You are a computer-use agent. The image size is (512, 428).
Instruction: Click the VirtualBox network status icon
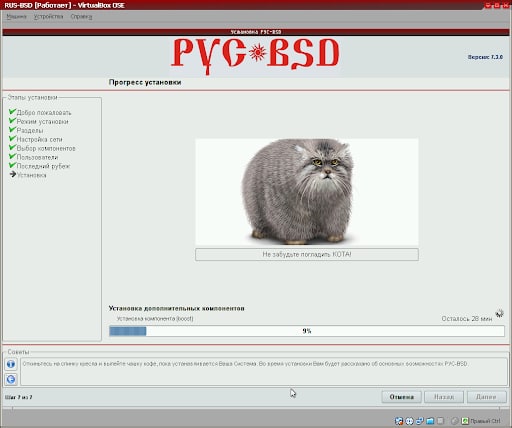pyautogui.click(x=420, y=421)
